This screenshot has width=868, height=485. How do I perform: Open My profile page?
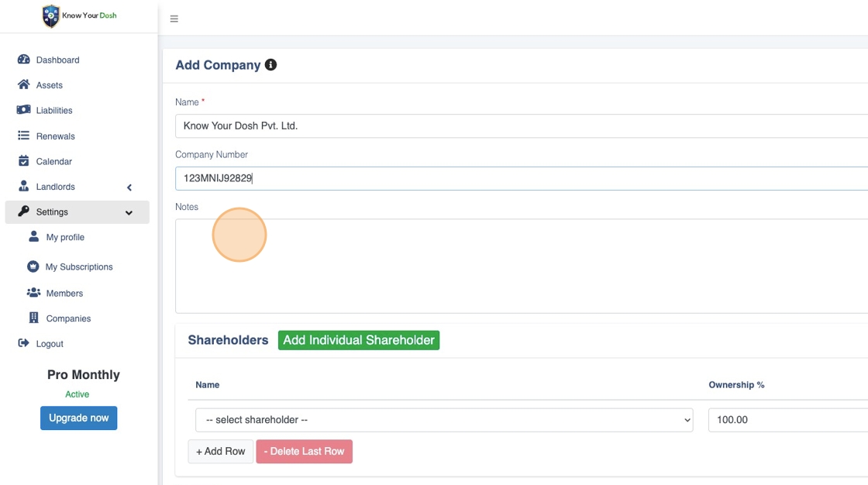pyautogui.click(x=65, y=237)
